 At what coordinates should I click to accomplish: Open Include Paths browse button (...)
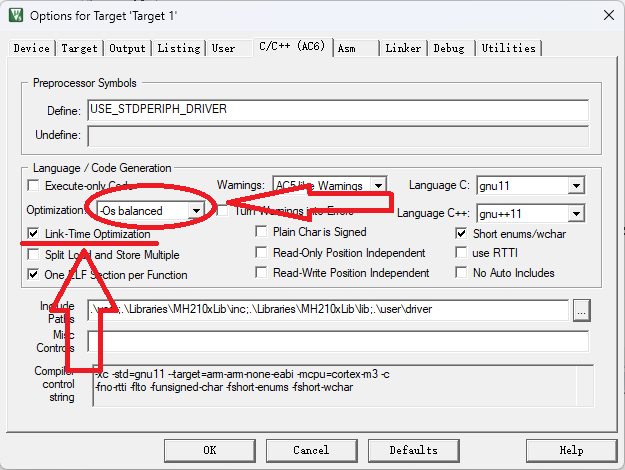coord(582,310)
